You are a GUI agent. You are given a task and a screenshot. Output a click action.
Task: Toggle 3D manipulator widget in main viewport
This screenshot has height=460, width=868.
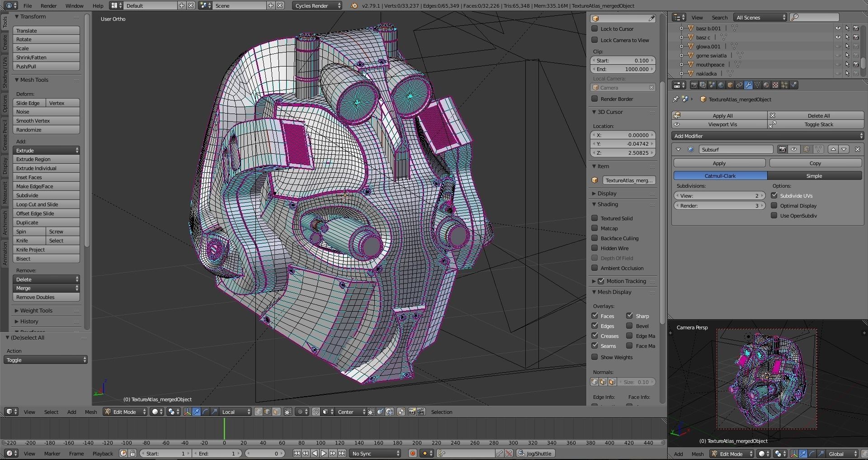[x=187, y=412]
